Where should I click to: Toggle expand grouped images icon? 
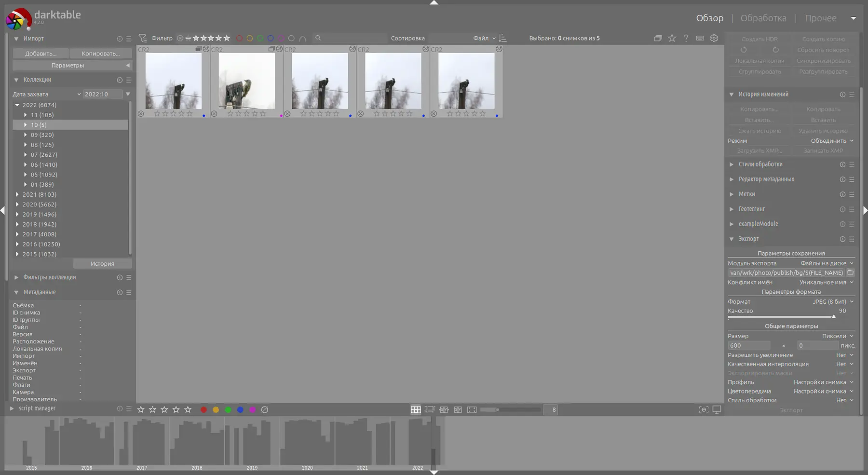coord(658,38)
